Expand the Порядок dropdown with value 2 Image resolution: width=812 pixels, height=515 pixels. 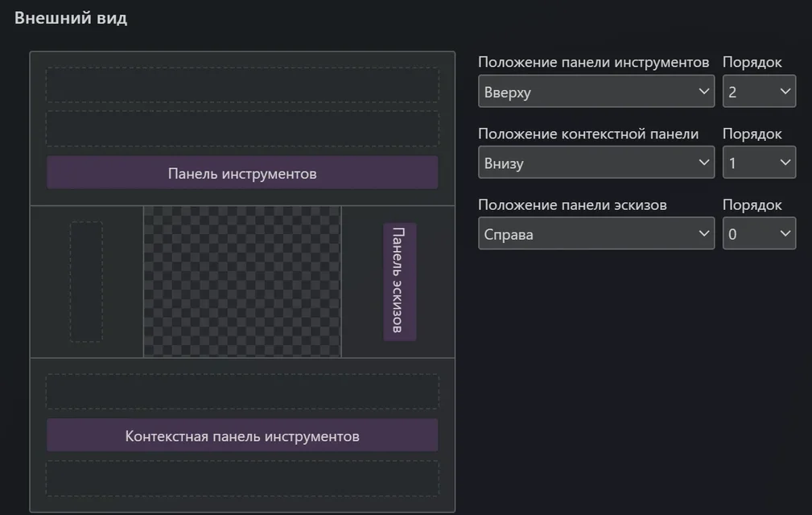(759, 92)
